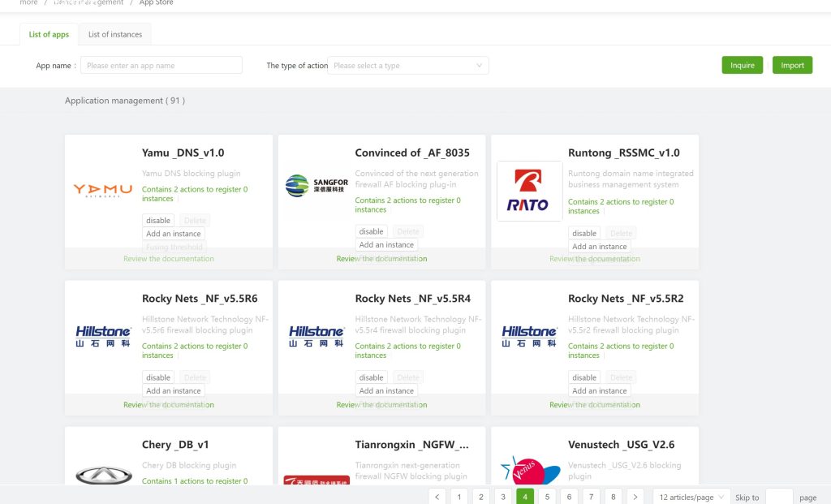Go to page 3
Screen dimensions: 831x504
pos(503,497)
